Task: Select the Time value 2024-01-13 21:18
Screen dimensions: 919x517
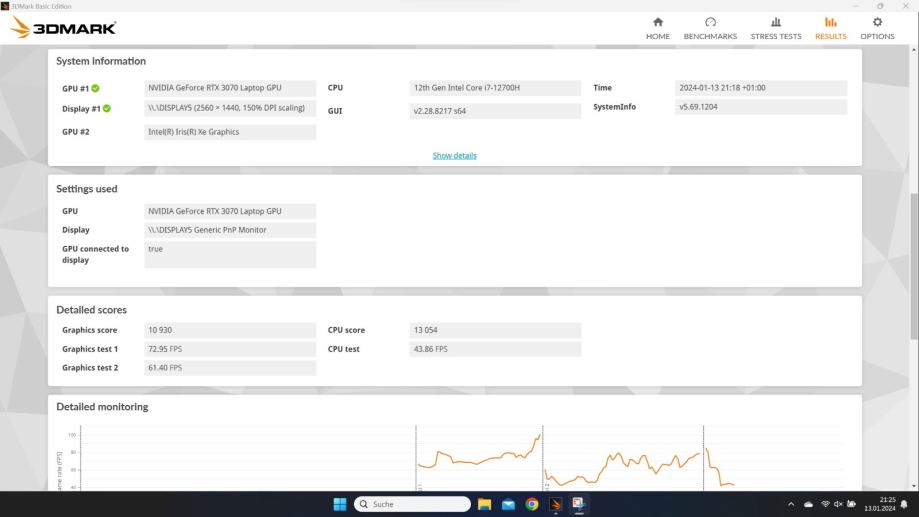Action: click(x=761, y=88)
